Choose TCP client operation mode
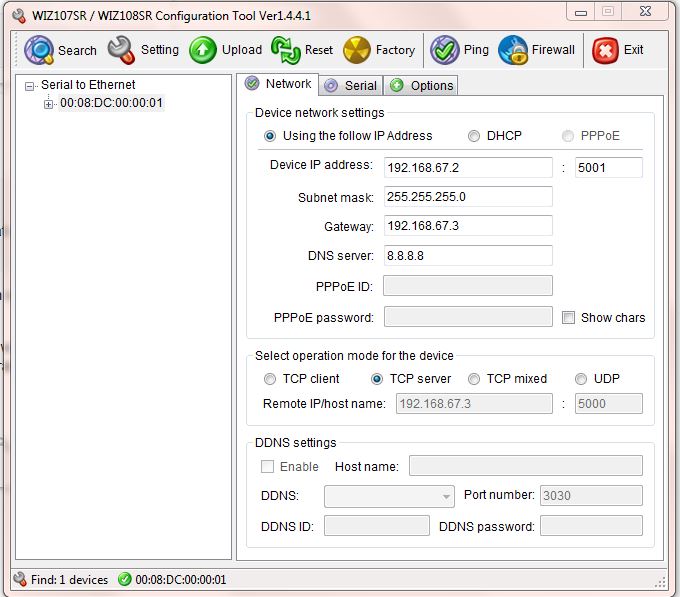This screenshot has height=597, width=680. tap(270, 379)
